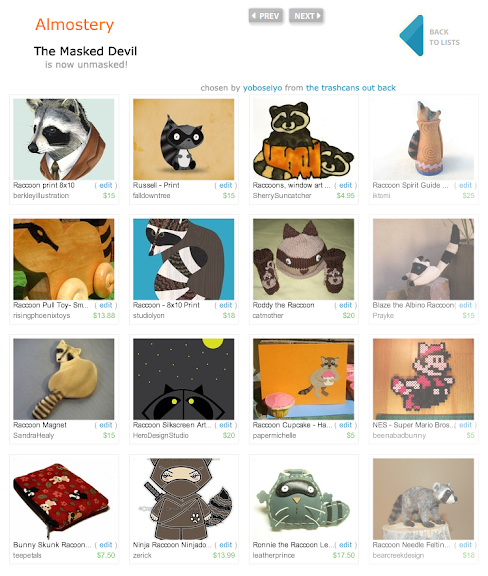Image resolution: width=488 pixels, height=576 pixels.
Task: Advance to the next list with NEXT
Action: 306,16
